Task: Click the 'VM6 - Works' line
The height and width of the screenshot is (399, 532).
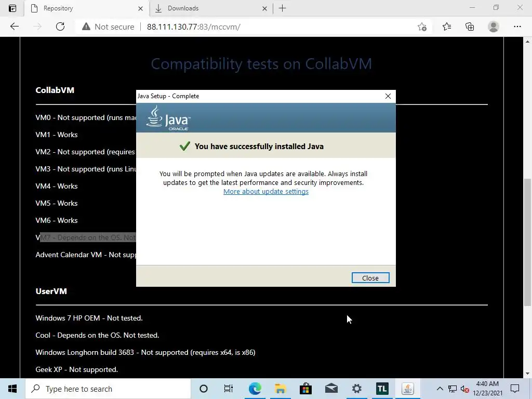Action: click(56, 220)
